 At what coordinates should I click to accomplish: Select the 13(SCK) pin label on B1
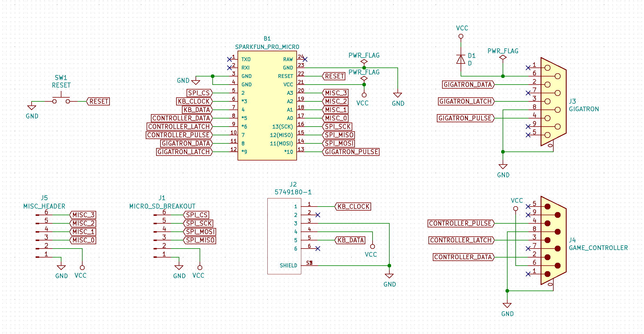282,127
